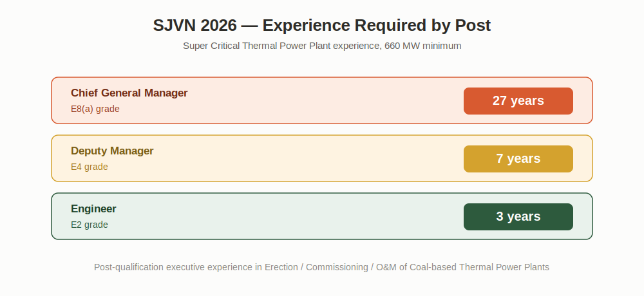Click "Erection / Commissioning" in footer
Image resolution: width=644 pixels, height=296 pixels.
tap(316, 267)
